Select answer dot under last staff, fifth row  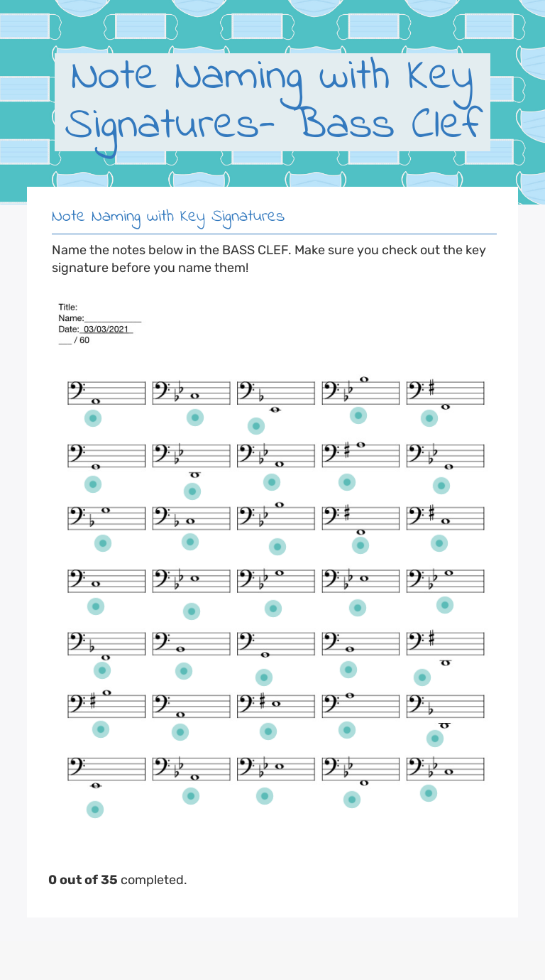pos(422,677)
